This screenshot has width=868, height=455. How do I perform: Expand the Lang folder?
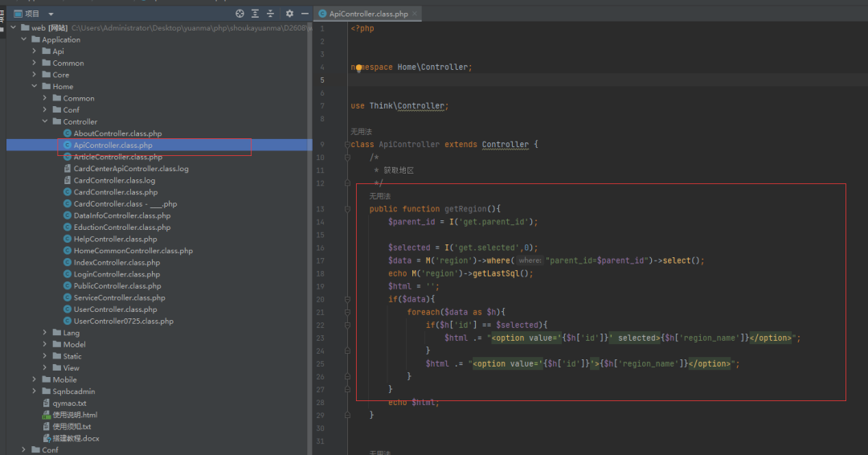point(46,333)
